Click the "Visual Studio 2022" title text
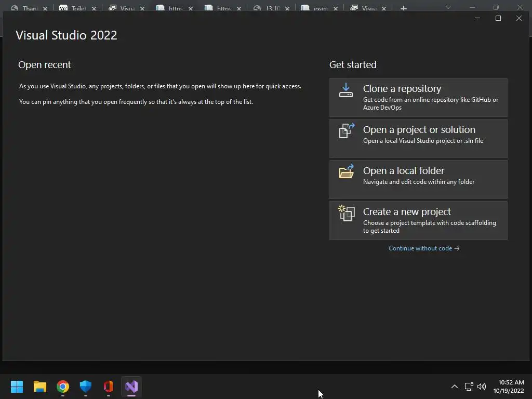 pyautogui.click(x=66, y=35)
